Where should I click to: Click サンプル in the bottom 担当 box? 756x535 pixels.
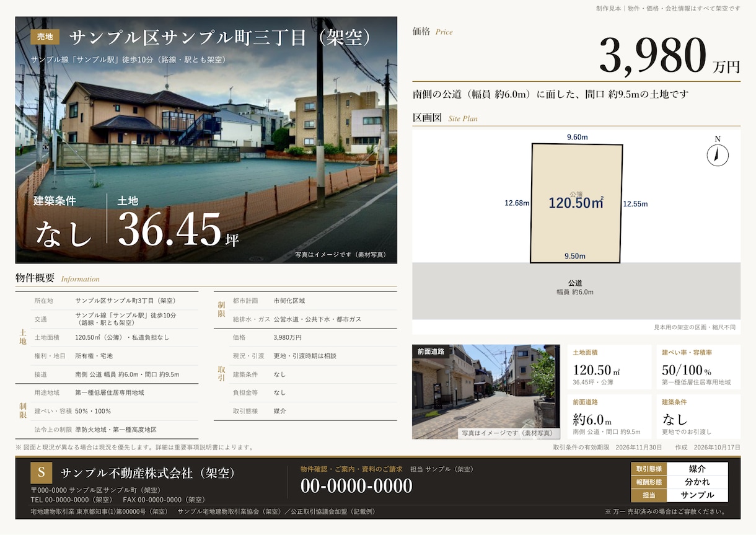697,495
